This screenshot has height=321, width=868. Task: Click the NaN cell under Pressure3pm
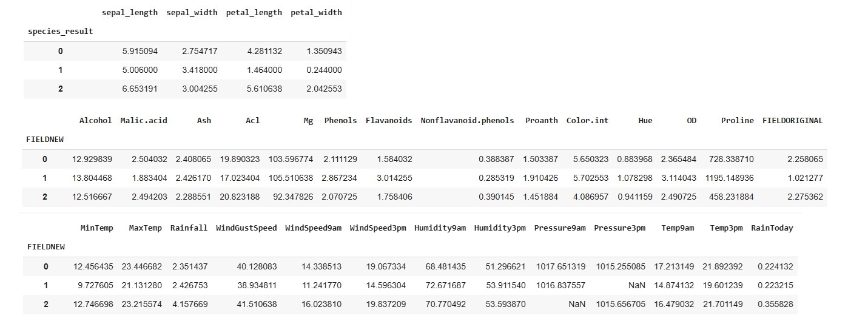637,285
